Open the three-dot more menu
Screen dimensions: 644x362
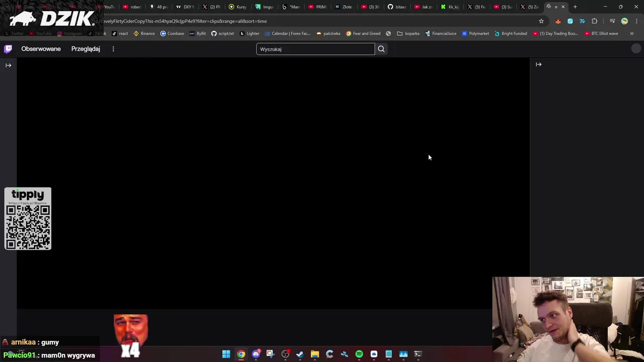(x=113, y=49)
